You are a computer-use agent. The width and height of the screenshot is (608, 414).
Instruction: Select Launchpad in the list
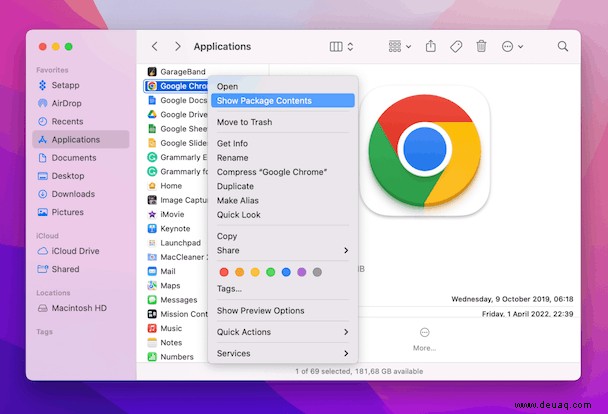coord(176,243)
